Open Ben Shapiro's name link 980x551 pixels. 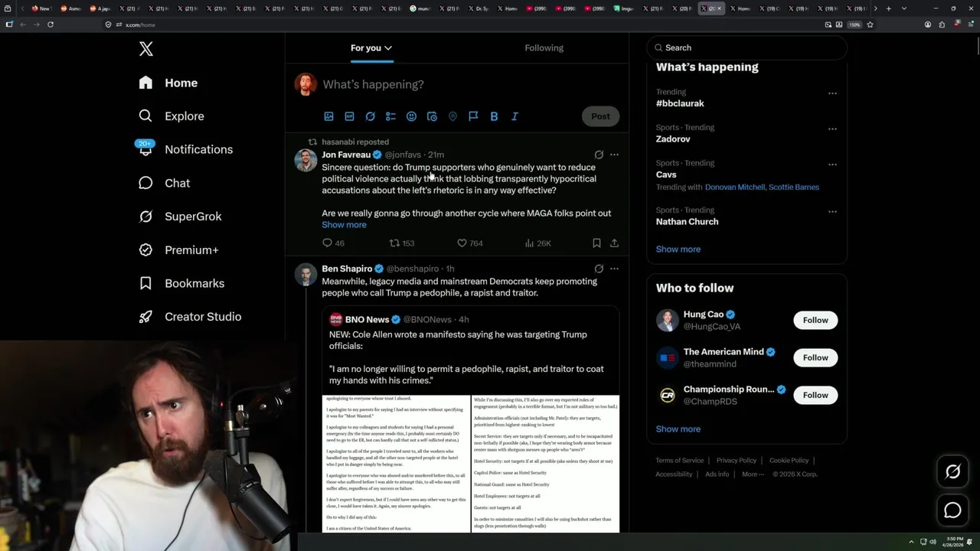[x=347, y=269]
